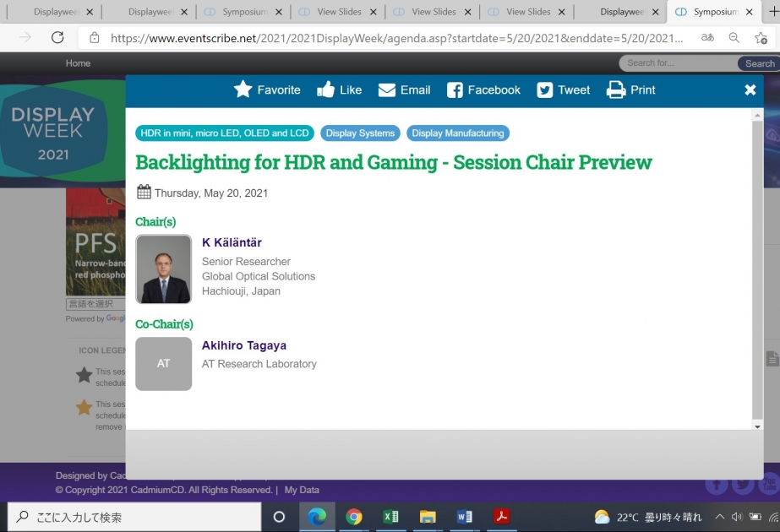Refresh the page in the browser

(57, 37)
